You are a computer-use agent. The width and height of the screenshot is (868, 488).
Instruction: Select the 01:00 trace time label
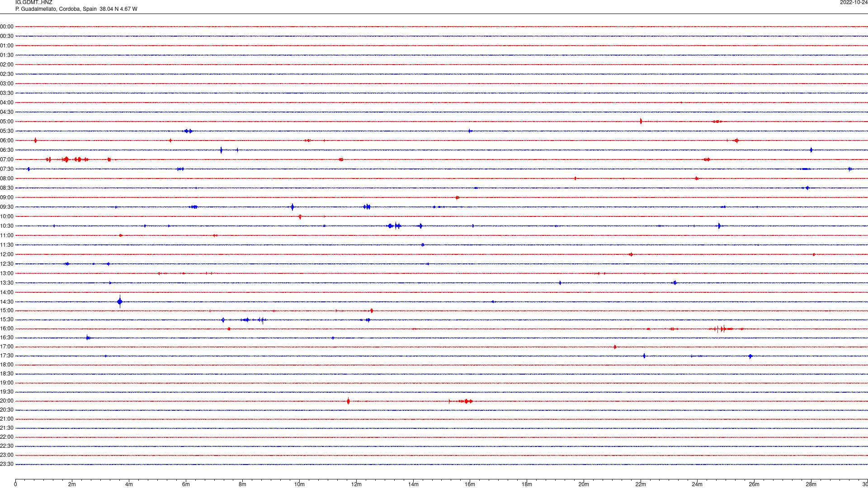7,46
